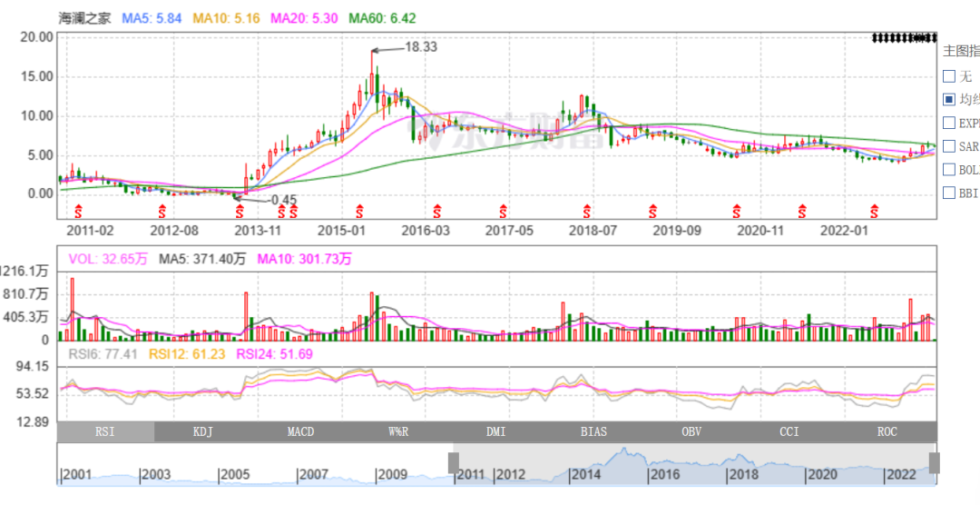980x505 pixels.
Task: Click the dividend marker near 2017-05
Action: (x=504, y=212)
